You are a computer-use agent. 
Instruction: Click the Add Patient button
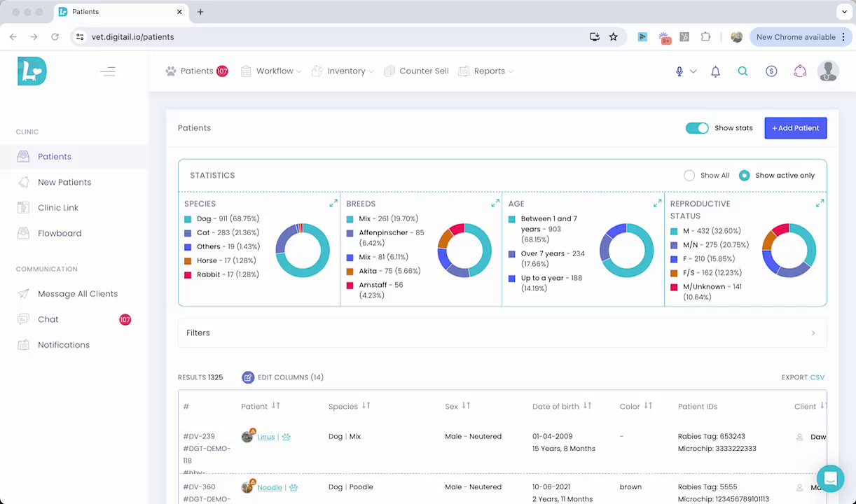(796, 128)
